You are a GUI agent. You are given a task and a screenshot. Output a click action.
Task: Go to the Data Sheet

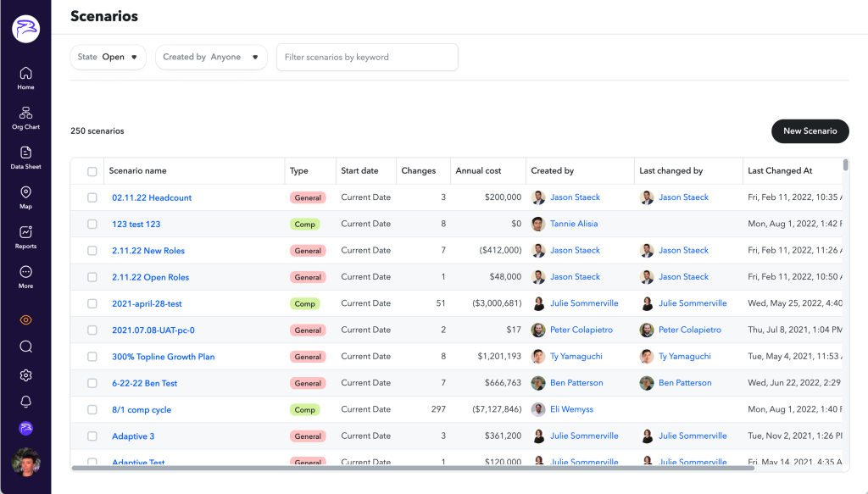click(x=25, y=158)
